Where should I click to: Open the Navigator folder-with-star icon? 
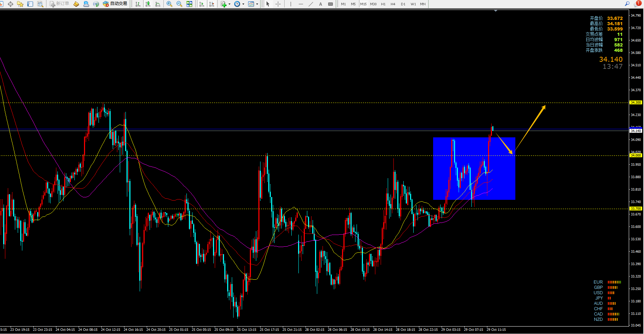20,4
